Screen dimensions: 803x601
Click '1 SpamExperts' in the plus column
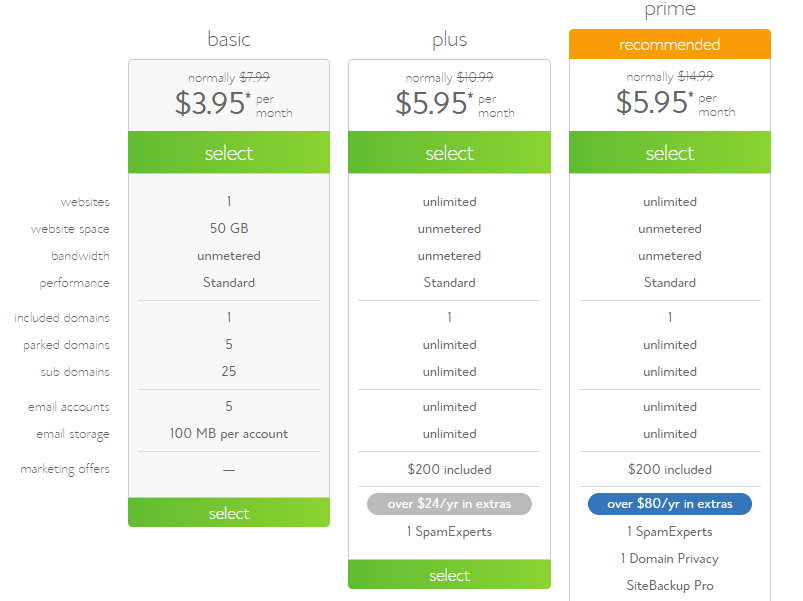click(x=449, y=531)
